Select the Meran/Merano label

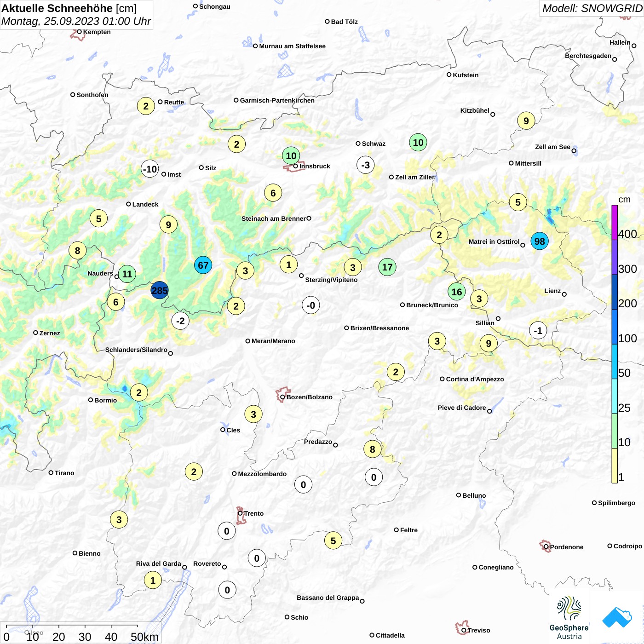[x=273, y=341]
